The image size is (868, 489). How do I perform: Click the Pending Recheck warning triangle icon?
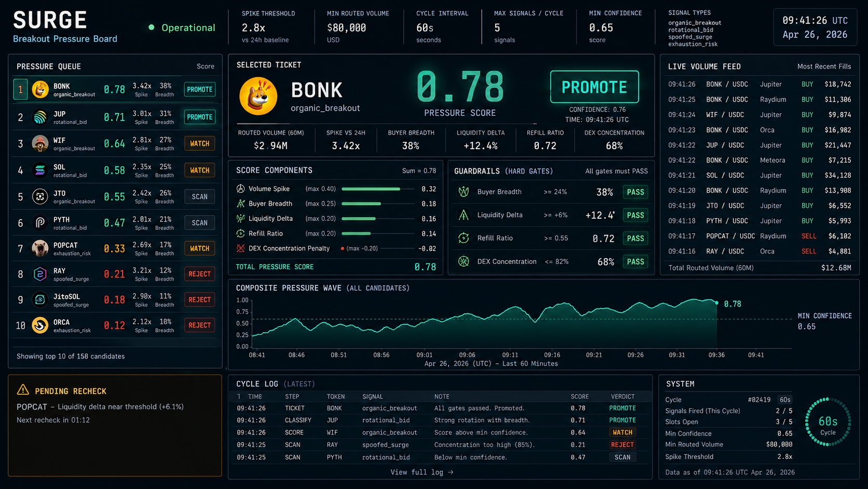[x=23, y=390]
